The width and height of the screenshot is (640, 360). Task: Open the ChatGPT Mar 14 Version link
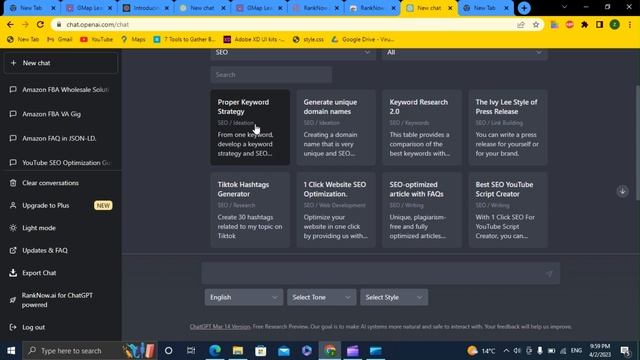(x=220, y=327)
